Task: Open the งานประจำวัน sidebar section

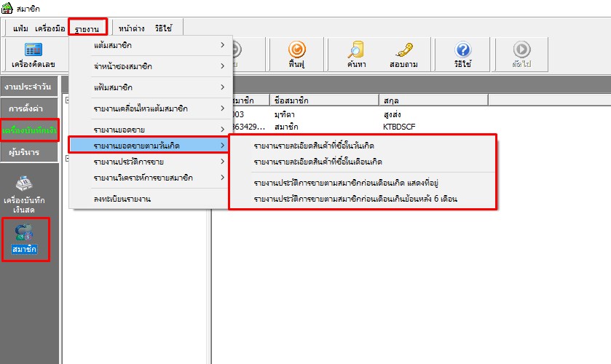Action: click(30, 87)
